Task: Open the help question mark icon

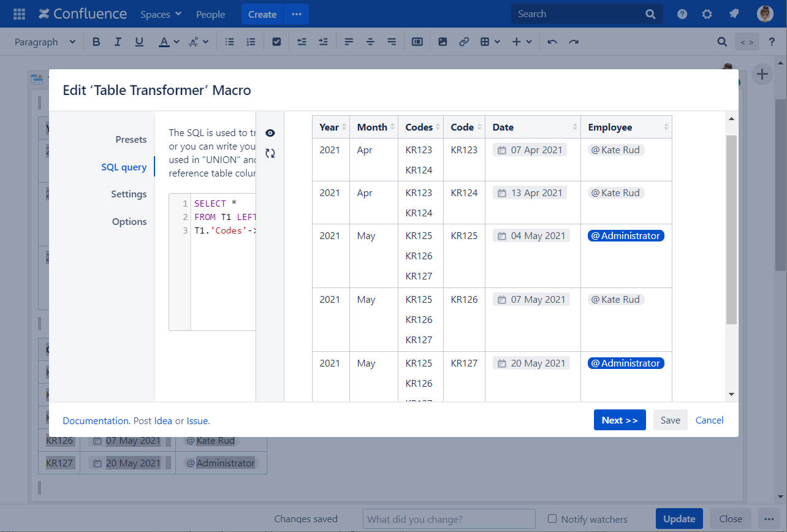Action: click(x=682, y=14)
